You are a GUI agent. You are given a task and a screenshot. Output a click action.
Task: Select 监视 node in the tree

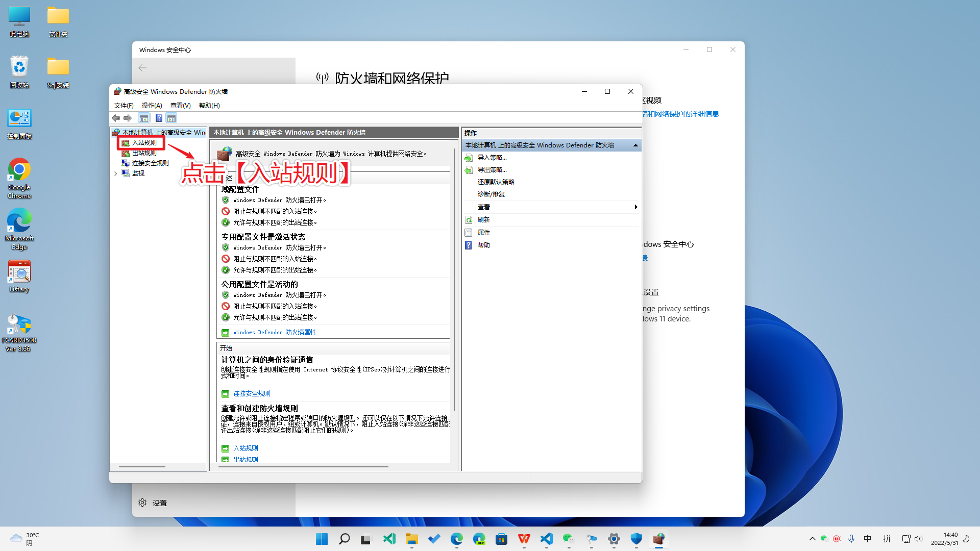tap(138, 173)
